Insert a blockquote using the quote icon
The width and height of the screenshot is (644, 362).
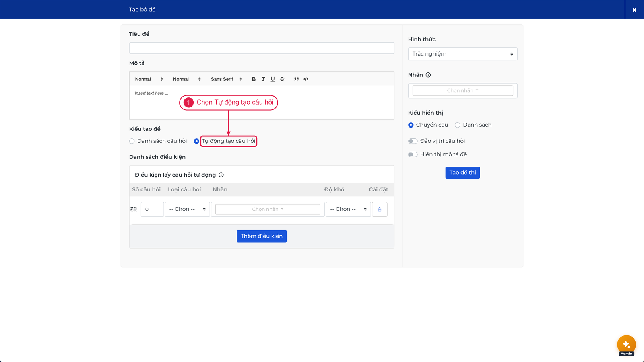pos(296,79)
